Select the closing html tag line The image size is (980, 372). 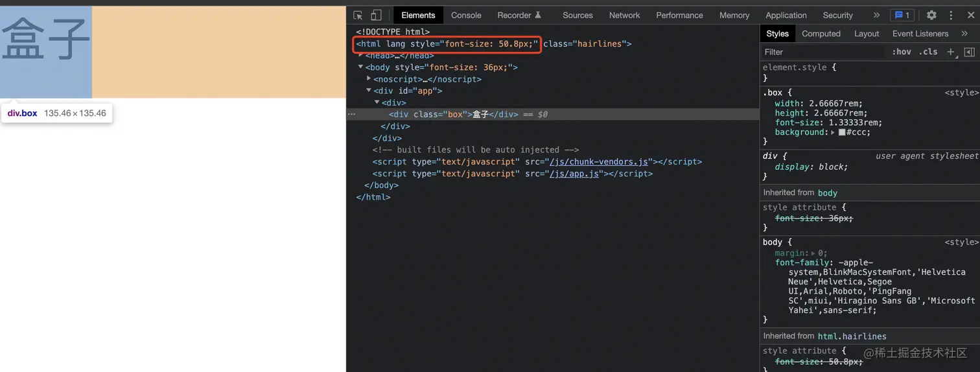[x=373, y=197]
